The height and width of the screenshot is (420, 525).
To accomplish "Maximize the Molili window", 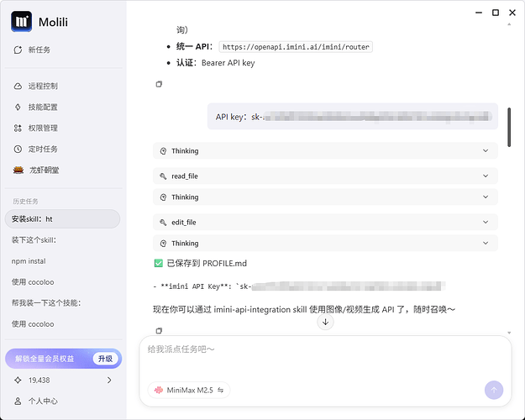I will [496, 13].
